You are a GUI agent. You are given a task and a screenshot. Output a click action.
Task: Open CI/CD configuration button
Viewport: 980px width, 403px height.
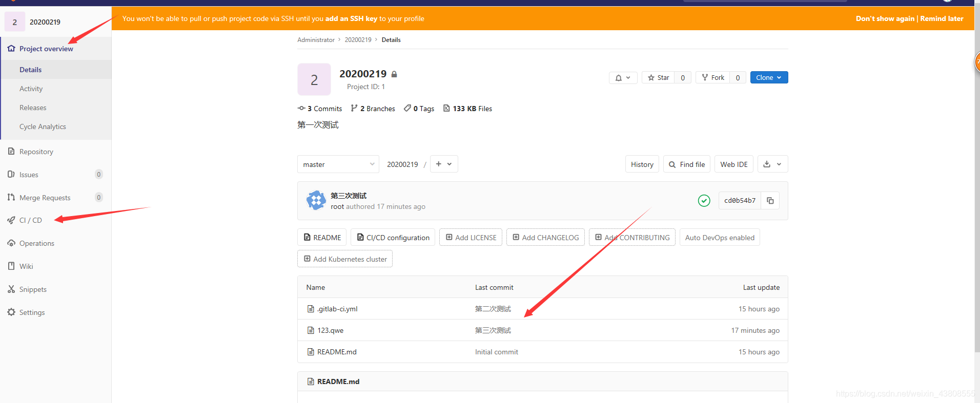click(393, 238)
